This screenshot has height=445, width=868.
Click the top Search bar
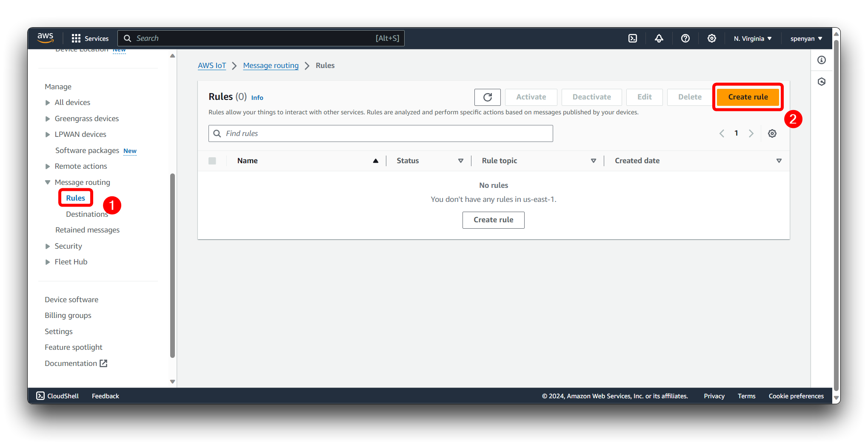click(261, 38)
